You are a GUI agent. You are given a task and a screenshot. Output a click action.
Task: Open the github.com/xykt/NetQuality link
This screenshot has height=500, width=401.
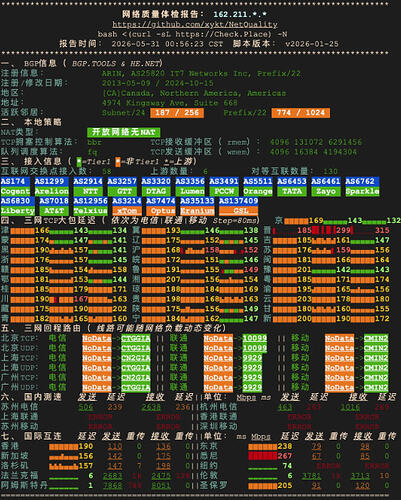click(x=195, y=24)
